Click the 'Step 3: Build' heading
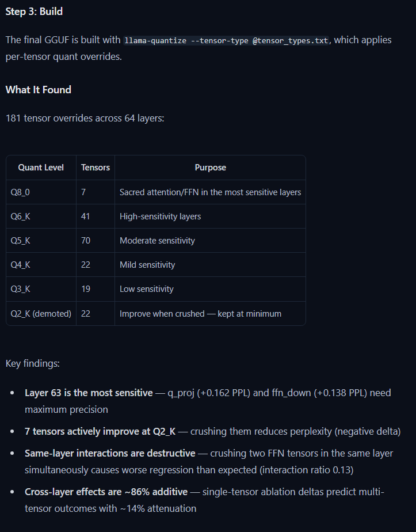This screenshot has height=532, width=416. click(35, 12)
